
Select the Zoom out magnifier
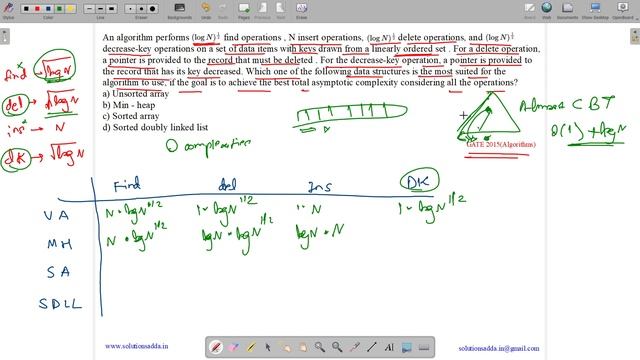[337, 347]
